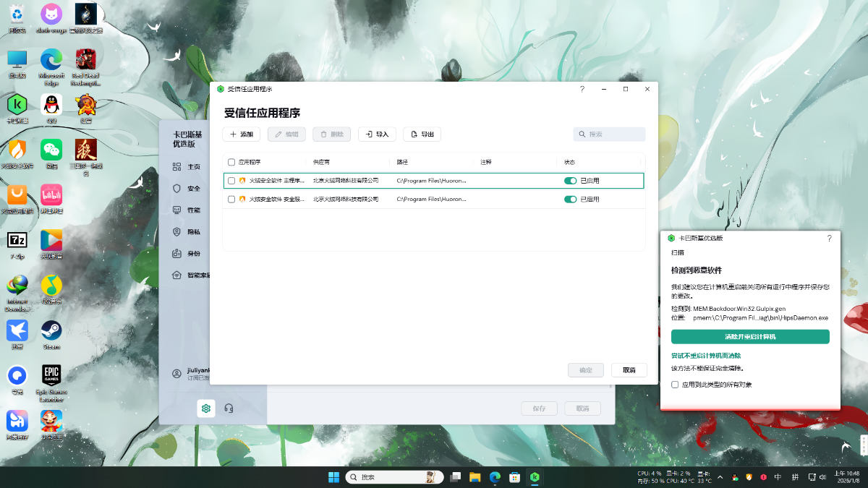
Task: Open the bilibili desktop icon
Action: tap(51, 198)
